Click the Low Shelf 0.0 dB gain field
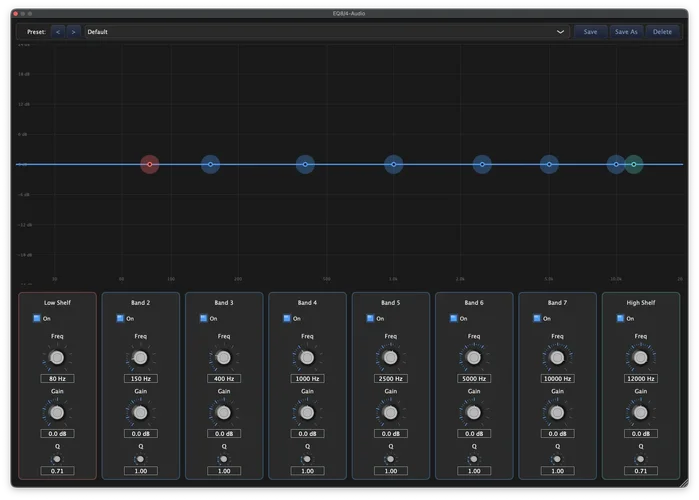 tap(57, 434)
